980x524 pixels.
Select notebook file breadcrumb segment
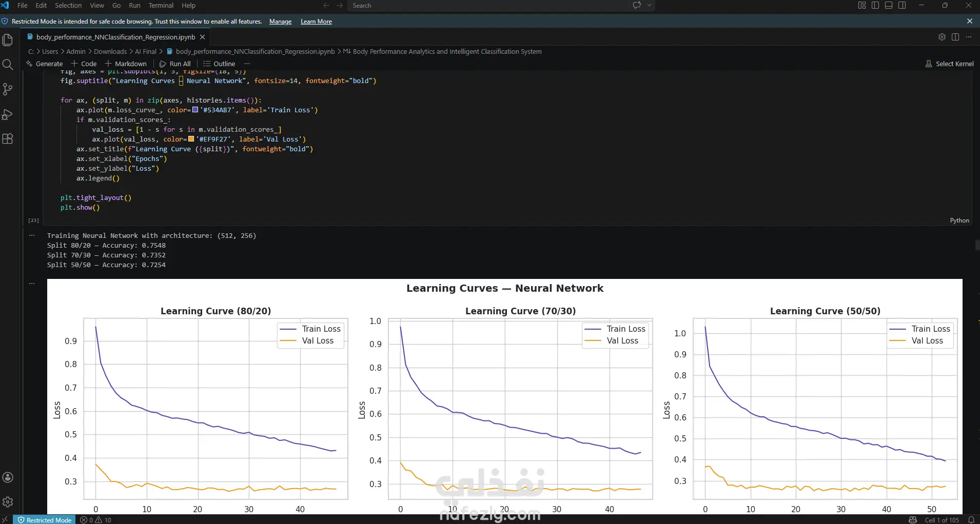(250, 51)
